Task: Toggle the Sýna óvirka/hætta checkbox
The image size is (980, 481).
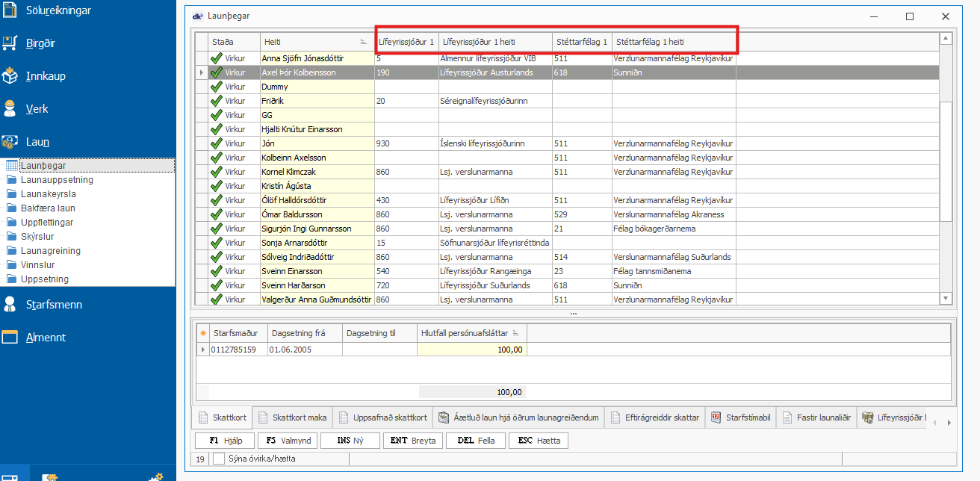Action: click(220, 459)
